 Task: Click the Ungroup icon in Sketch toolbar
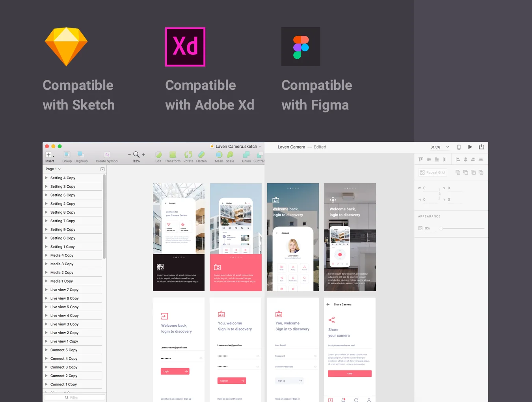[x=81, y=154]
